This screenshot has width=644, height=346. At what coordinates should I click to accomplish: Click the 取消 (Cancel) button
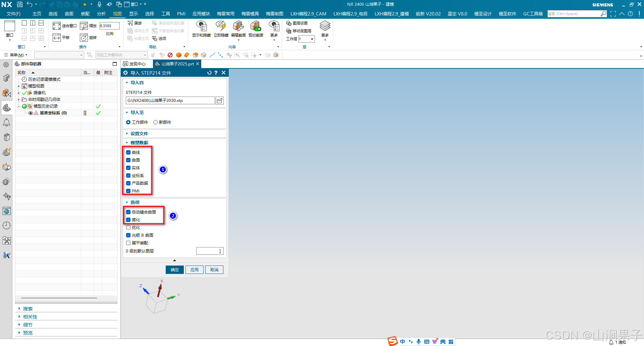coord(214,270)
